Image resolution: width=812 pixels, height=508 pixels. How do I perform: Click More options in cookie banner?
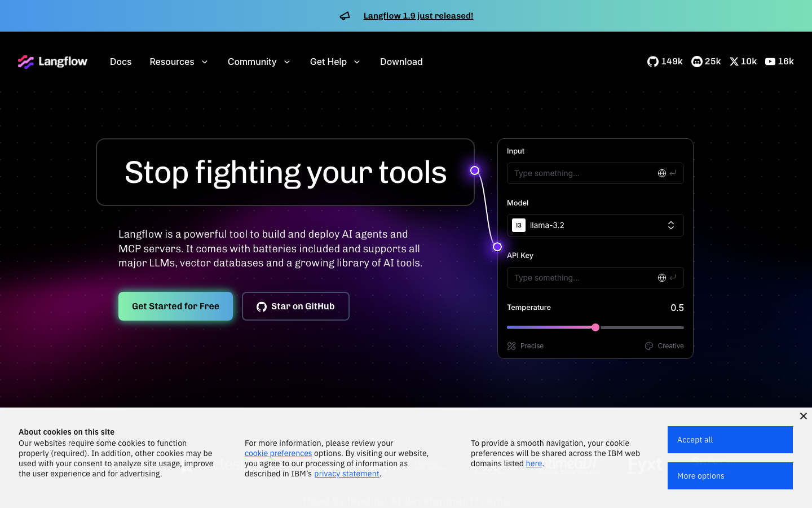[730, 476]
